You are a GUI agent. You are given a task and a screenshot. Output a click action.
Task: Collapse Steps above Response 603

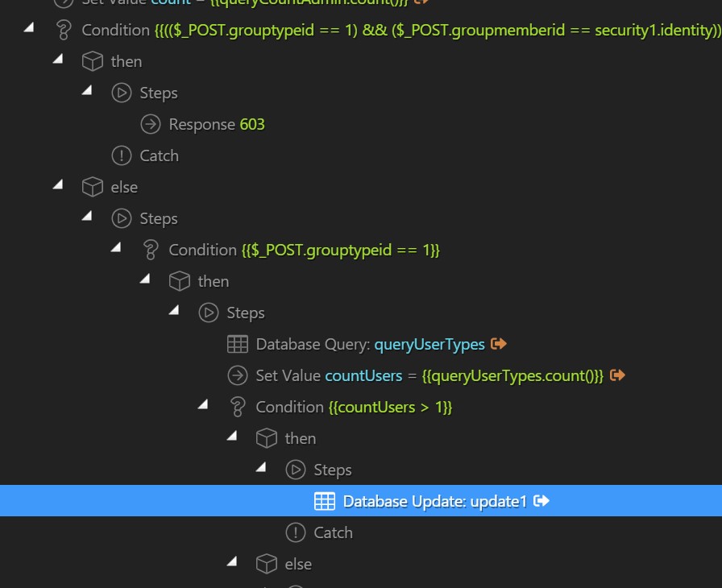[x=87, y=90]
